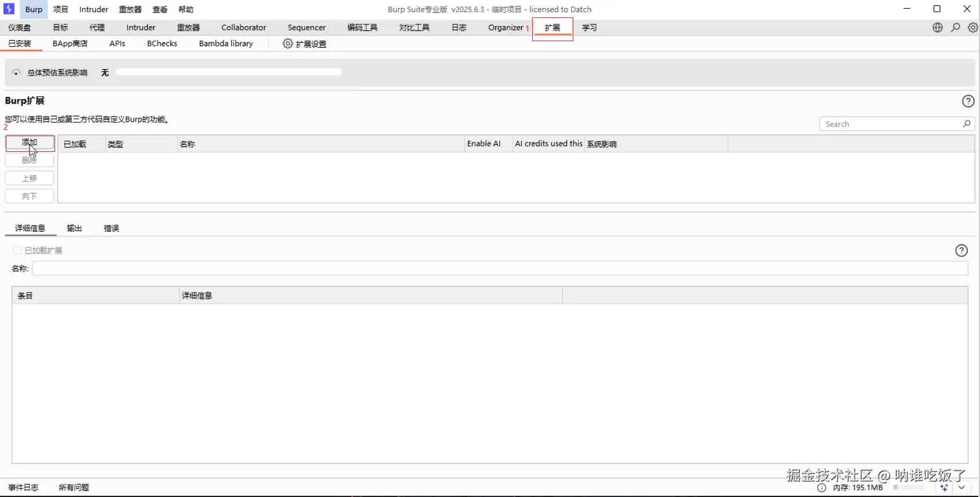Open the 帮助 menu

[186, 9]
